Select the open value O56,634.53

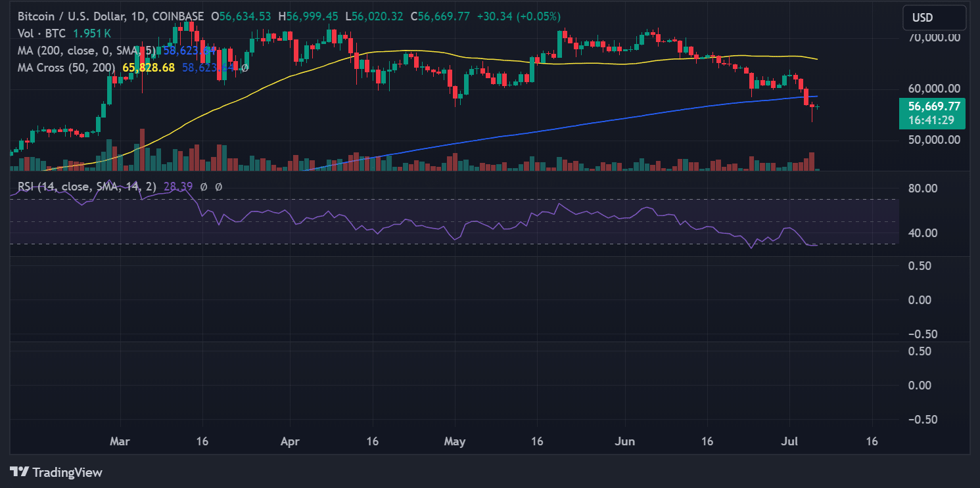click(243, 16)
